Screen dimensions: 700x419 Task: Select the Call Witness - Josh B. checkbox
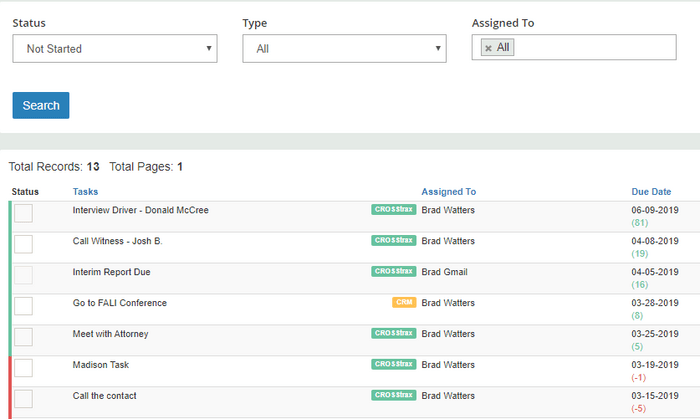[23, 244]
